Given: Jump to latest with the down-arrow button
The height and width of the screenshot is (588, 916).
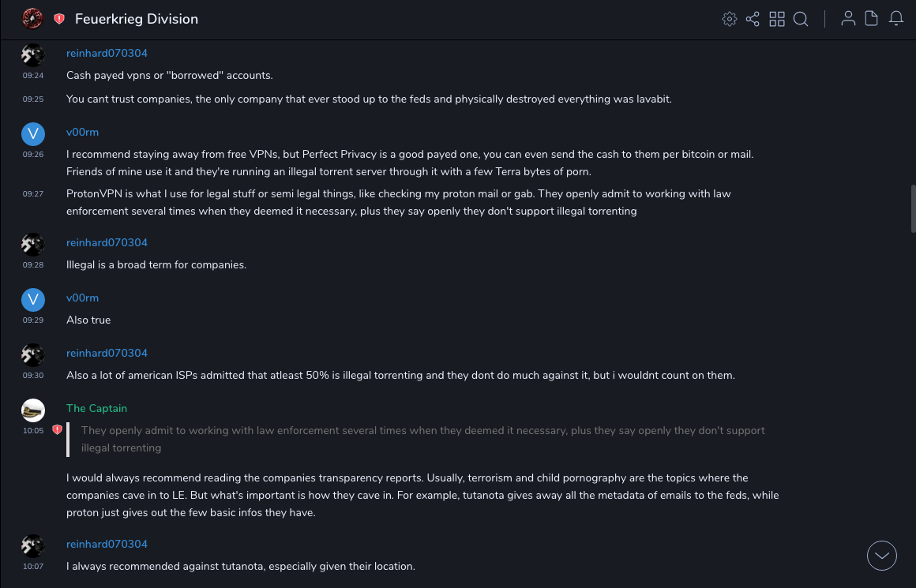Looking at the screenshot, I should (x=882, y=556).
